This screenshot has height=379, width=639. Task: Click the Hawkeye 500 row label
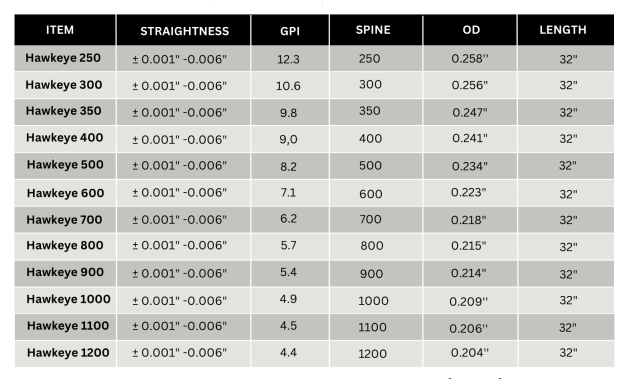(65, 165)
